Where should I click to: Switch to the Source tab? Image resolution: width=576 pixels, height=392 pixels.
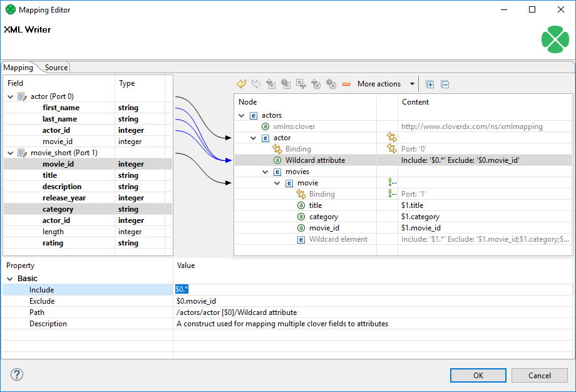56,67
